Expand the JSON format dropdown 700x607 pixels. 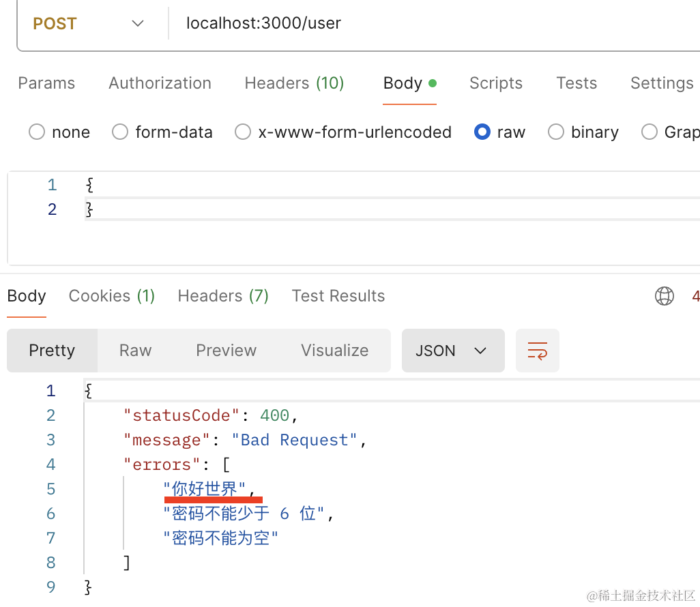452,351
